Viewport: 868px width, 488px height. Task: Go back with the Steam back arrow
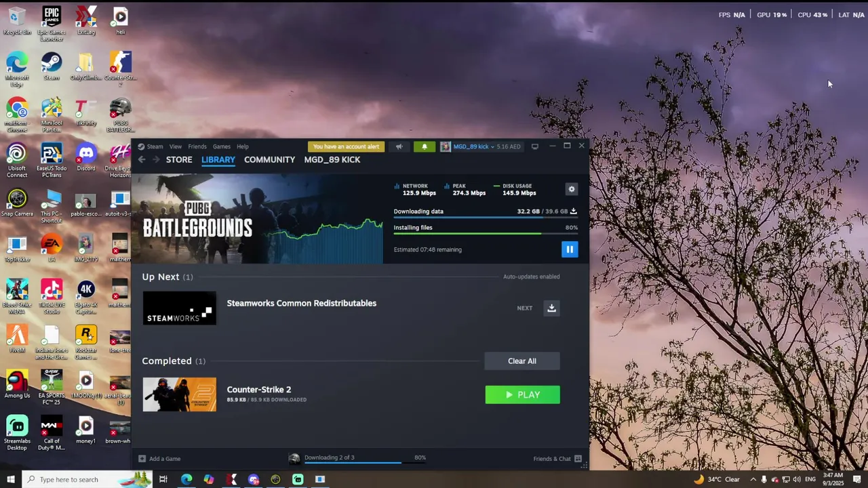142,160
